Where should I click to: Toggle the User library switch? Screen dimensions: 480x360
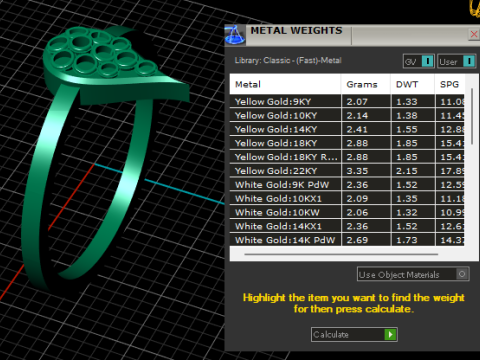457,61
